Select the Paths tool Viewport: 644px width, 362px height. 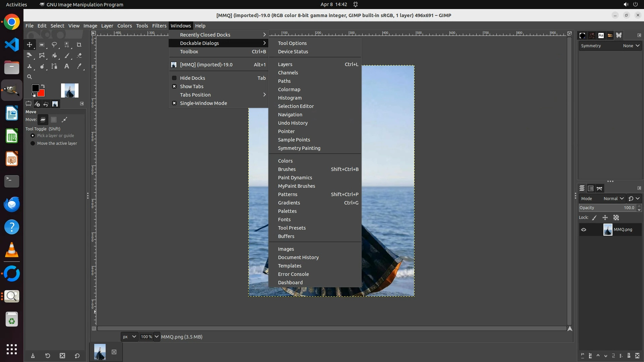(54, 66)
